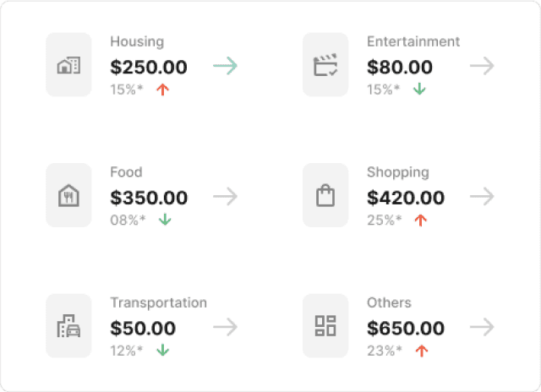This screenshot has height=392, width=541.
Task: Select the Food restaurant icon
Action: coord(68,196)
